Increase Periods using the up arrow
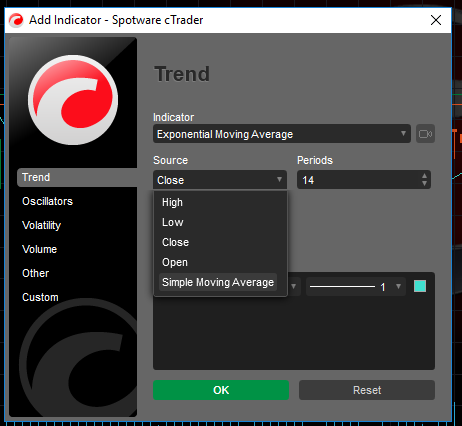The height and width of the screenshot is (426, 462). (x=424, y=176)
